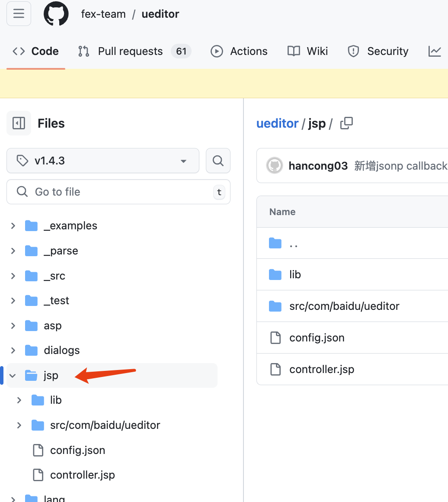This screenshot has height=502, width=448.
Task: Expand the _examples folder chevron
Action: click(x=13, y=226)
